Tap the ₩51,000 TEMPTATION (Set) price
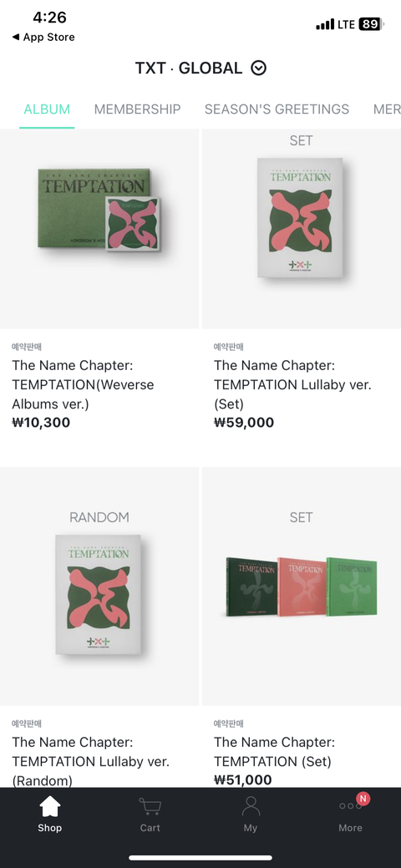401x868 pixels. (242, 780)
